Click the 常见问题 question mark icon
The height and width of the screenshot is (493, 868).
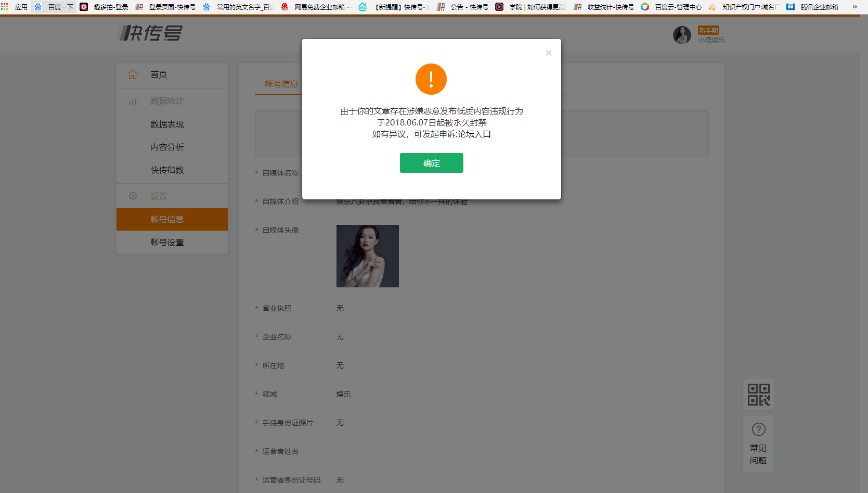pos(758,428)
